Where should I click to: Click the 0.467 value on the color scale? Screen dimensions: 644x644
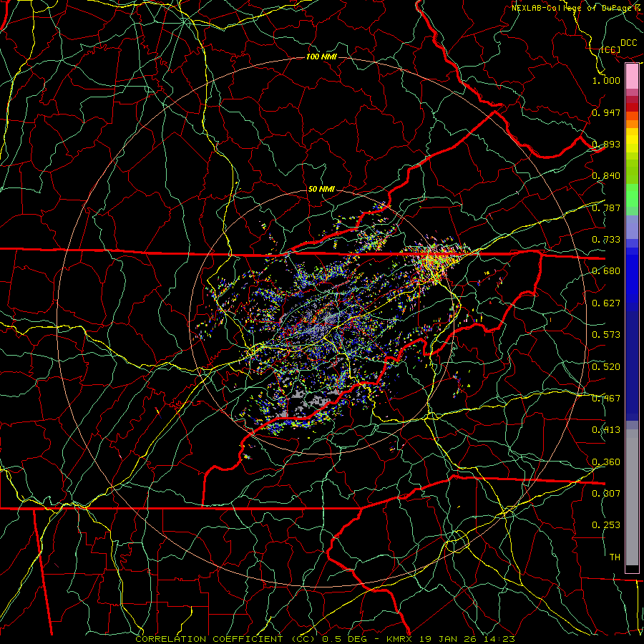(606, 399)
